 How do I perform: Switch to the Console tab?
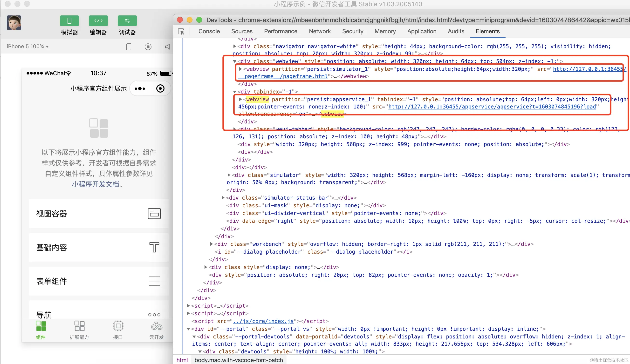click(209, 32)
